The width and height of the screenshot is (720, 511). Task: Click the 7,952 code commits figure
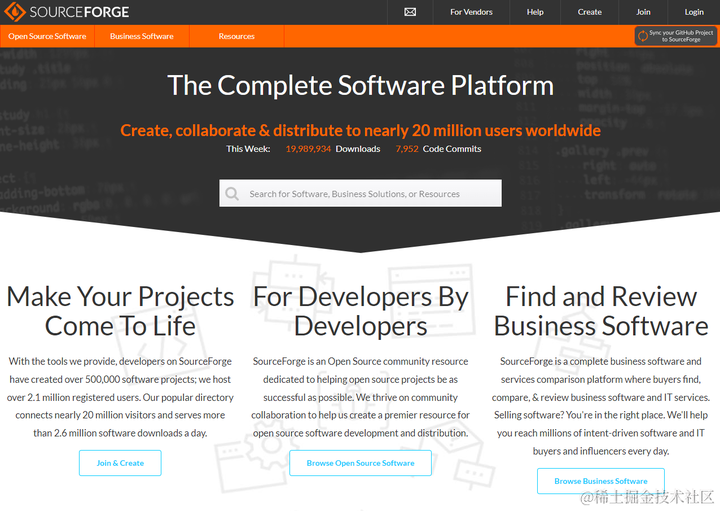click(407, 149)
